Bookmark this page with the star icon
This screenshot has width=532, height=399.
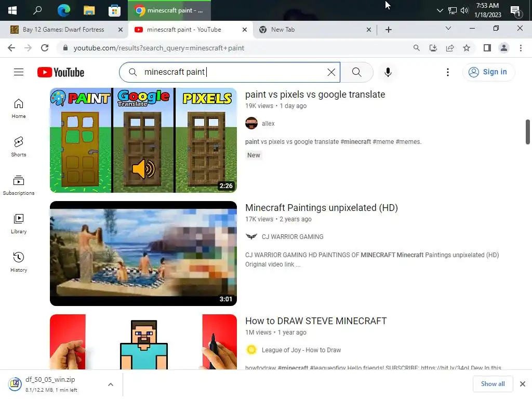coord(467,48)
